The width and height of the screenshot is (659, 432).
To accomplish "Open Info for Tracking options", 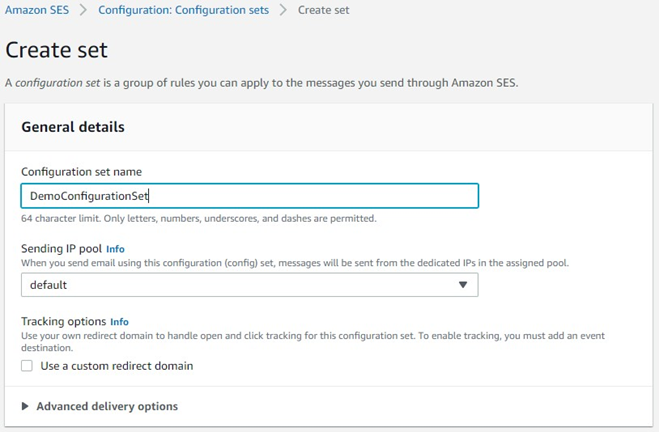I will click(119, 322).
